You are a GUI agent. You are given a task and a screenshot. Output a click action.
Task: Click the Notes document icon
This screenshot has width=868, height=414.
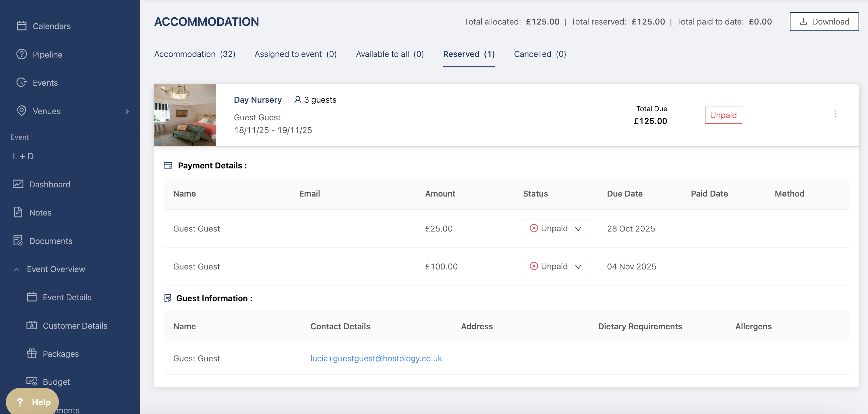click(x=18, y=212)
